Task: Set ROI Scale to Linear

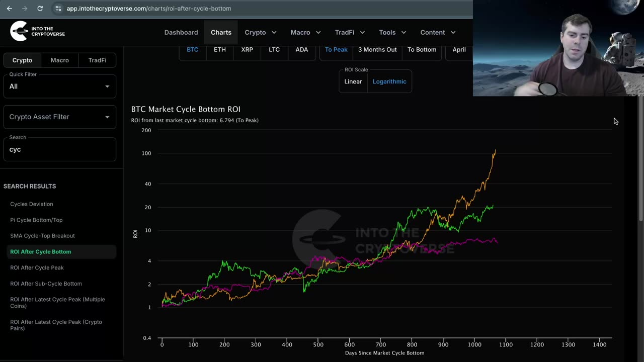Action: tap(353, 81)
